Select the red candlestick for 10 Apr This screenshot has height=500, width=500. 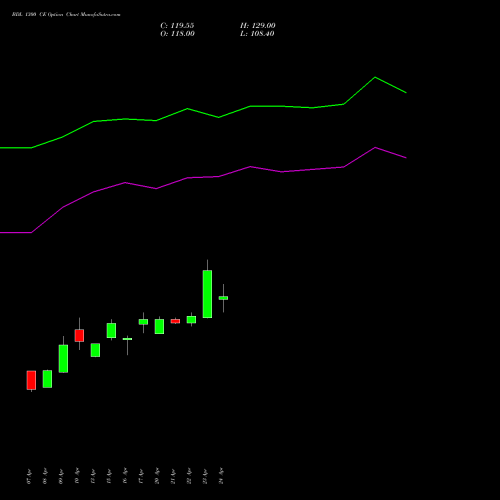79,335
